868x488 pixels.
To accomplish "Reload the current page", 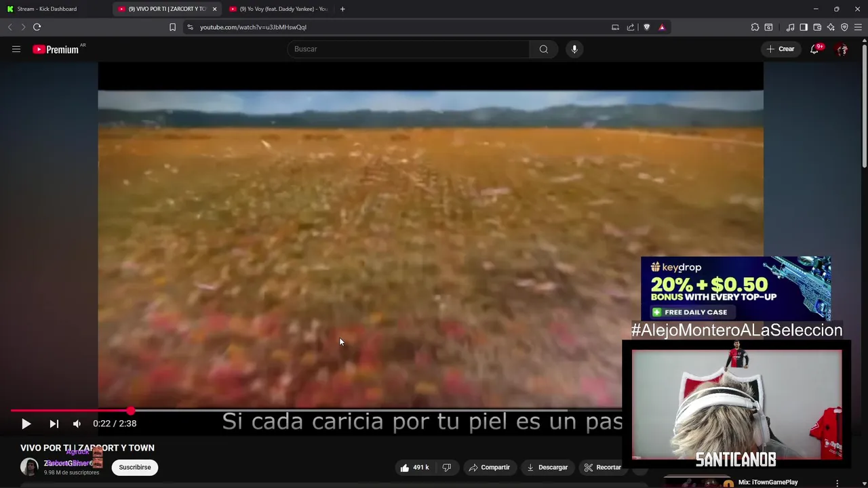I will tap(37, 27).
